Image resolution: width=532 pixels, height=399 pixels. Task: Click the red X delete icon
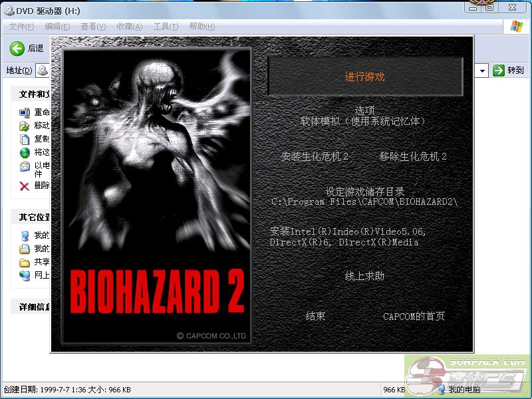[25, 186]
